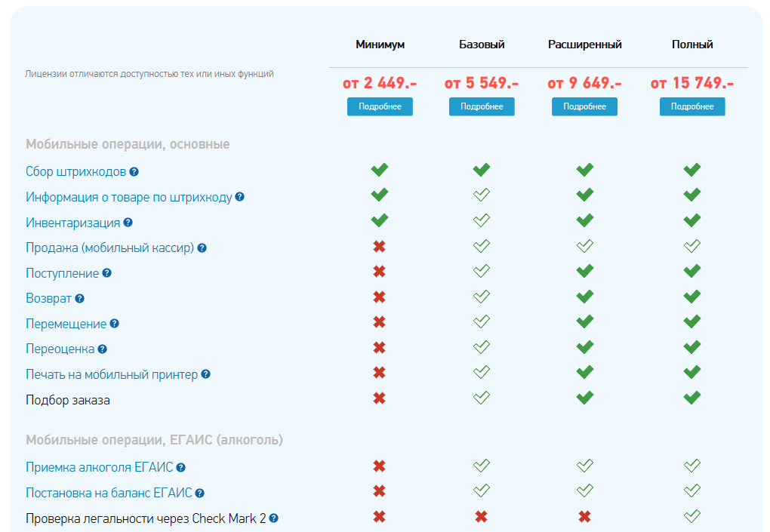770x532 pixels.
Task: Click Подробнее under Расширенный price
Action: tap(584, 106)
